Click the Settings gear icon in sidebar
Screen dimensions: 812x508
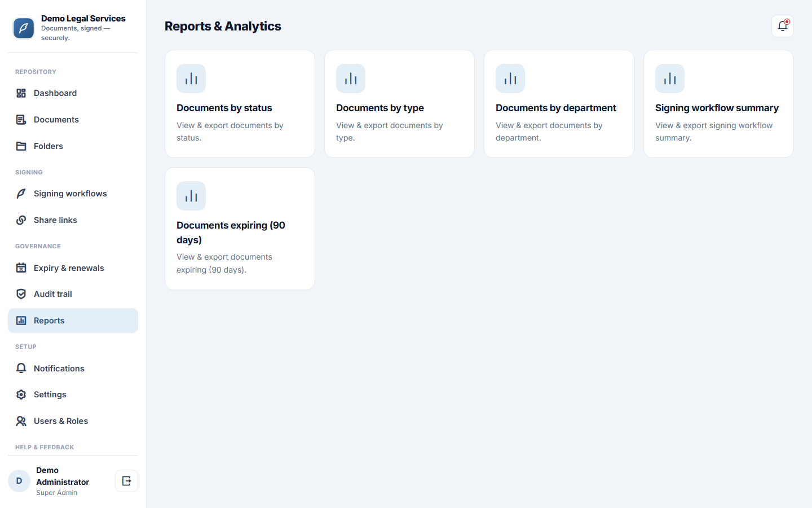21,395
